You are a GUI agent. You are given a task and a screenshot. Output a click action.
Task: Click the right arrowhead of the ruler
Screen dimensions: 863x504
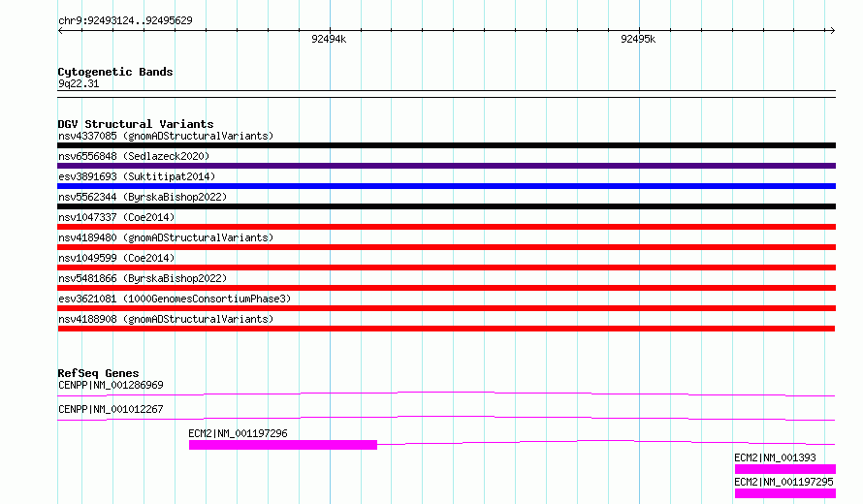[x=832, y=31]
